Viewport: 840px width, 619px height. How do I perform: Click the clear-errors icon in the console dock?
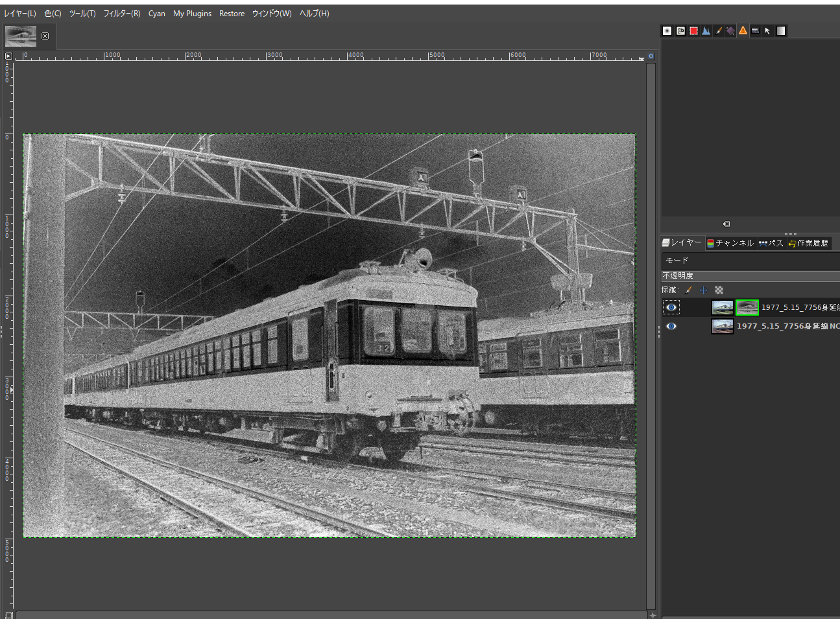[726, 224]
